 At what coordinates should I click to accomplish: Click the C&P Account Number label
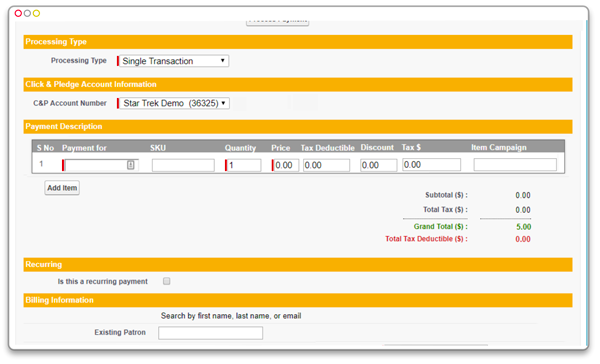coord(70,103)
